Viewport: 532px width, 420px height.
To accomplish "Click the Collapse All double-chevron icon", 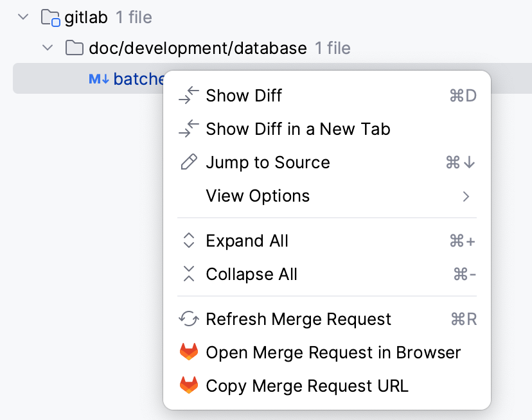I will 188,274.
